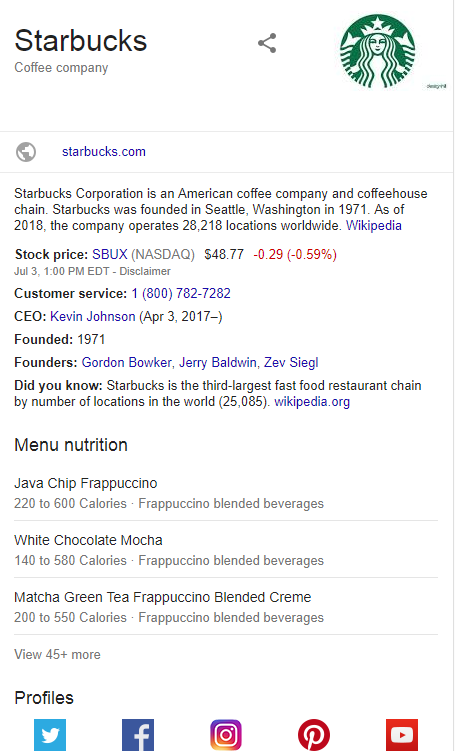This screenshot has width=457, height=751.
Task: Click the stock Disclaimer link
Action: [145, 271]
